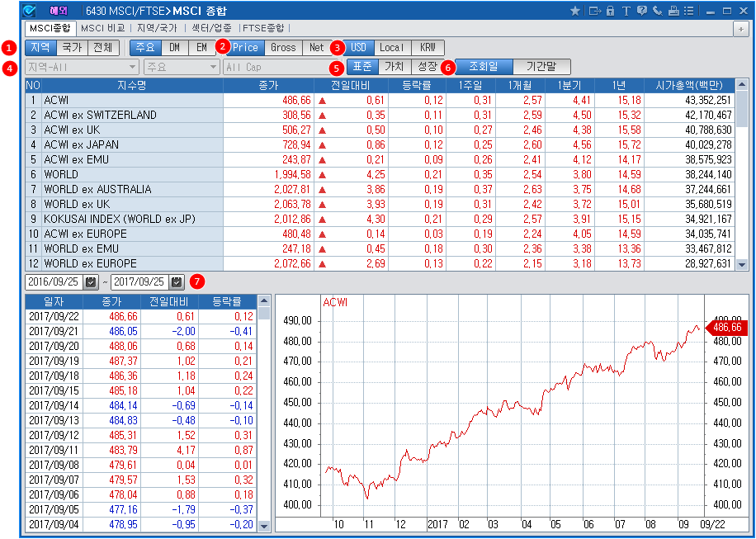Select the 지역 filter toggle
The image size is (756, 539).
[x=40, y=48]
